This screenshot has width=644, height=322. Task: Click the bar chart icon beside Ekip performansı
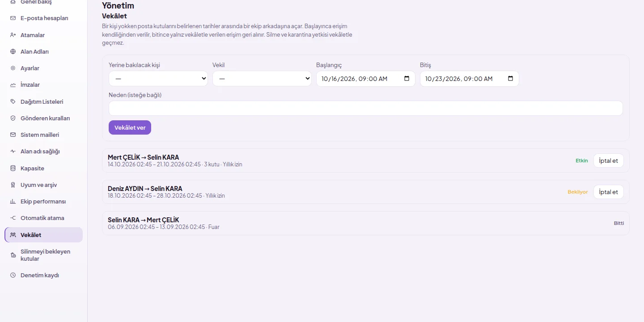pyautogui.click(x=13, y=202)
